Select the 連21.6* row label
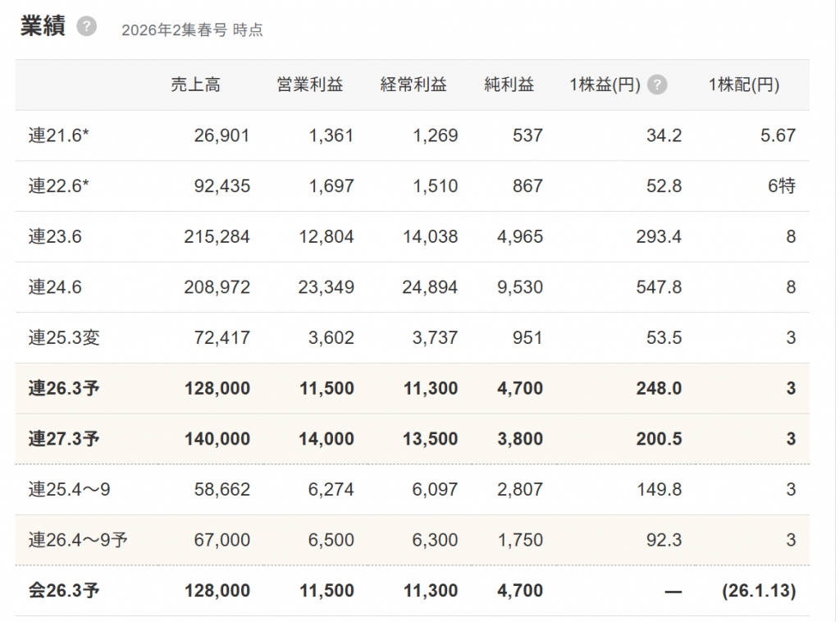Viewport: 840px width, 622px height. coord(58,135)
